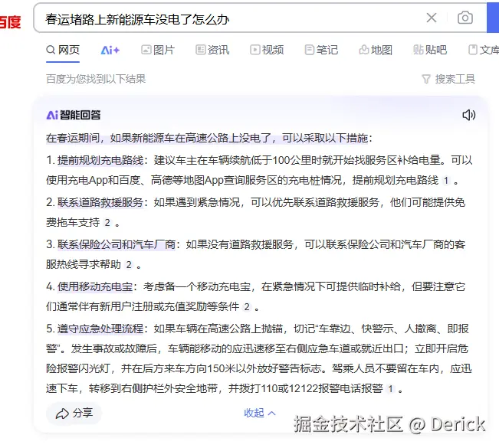
Task: Click the AI 智能回答 header icon
Action: (x=52, y=115)
